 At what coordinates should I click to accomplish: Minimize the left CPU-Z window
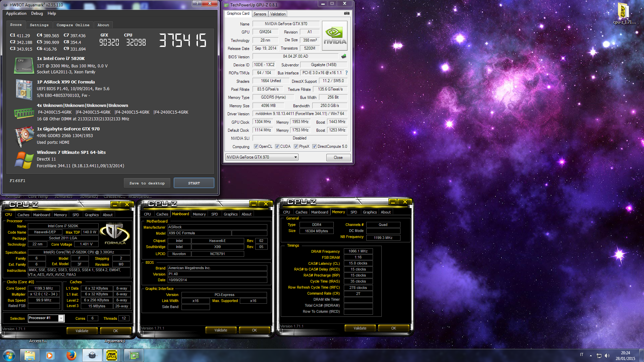(x=115, y=204)
